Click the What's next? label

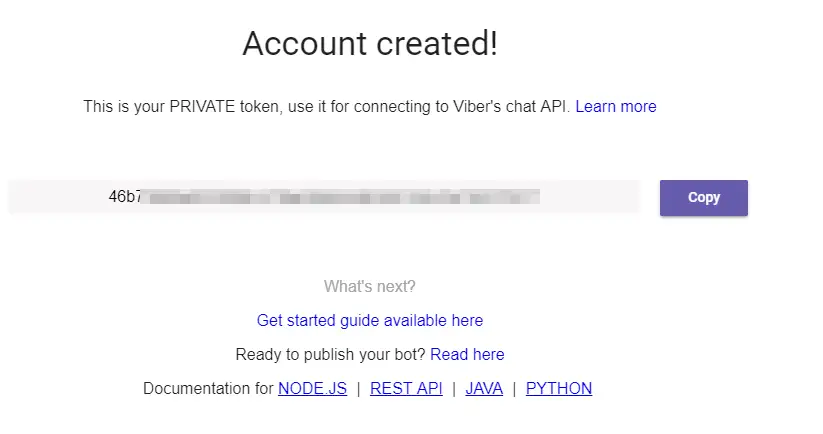click(x=370, y=287)
